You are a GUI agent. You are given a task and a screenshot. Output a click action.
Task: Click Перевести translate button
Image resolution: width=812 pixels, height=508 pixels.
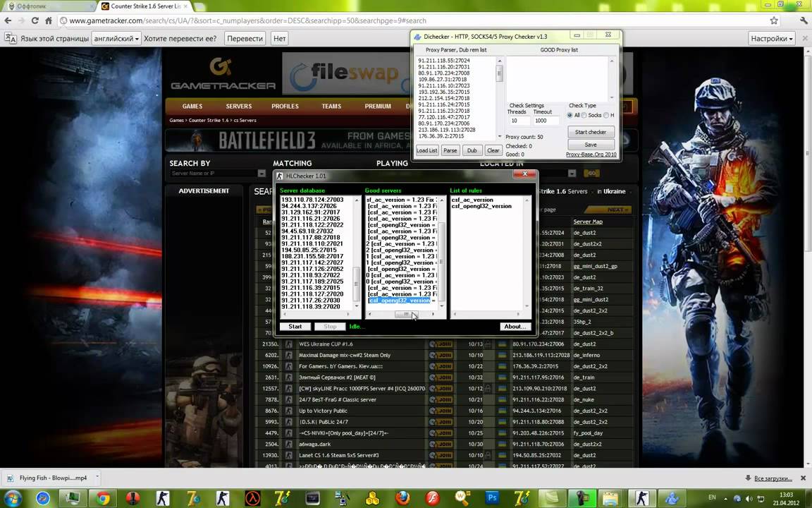click(x=245, y=38)
